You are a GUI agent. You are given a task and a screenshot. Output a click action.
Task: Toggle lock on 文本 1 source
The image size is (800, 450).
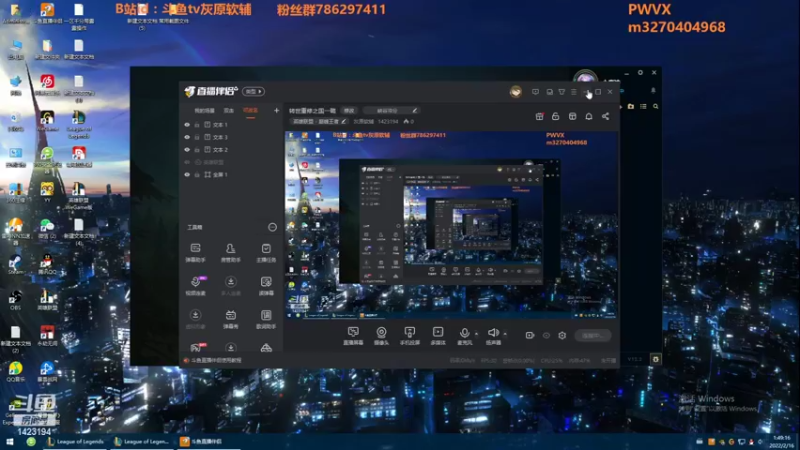coord(197,124)
